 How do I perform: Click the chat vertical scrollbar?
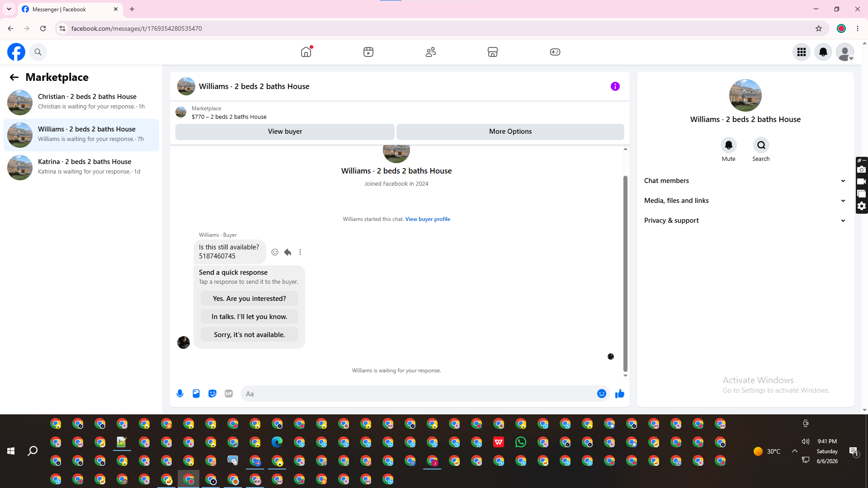pyautogui.click(x=625, y=273)
